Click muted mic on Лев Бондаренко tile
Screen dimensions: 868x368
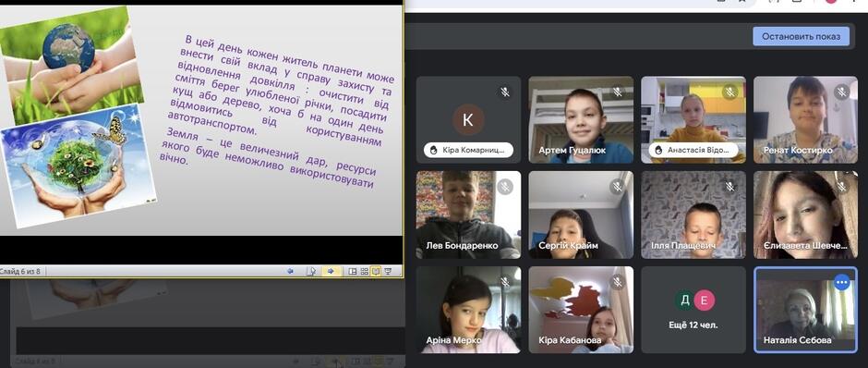point(505,187)
